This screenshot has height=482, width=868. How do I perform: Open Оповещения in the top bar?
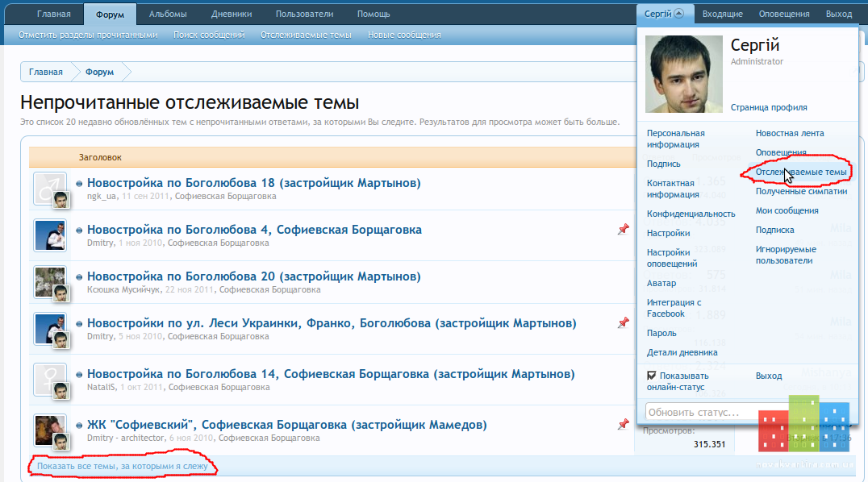pyautogui.click(x=784, y=14)
